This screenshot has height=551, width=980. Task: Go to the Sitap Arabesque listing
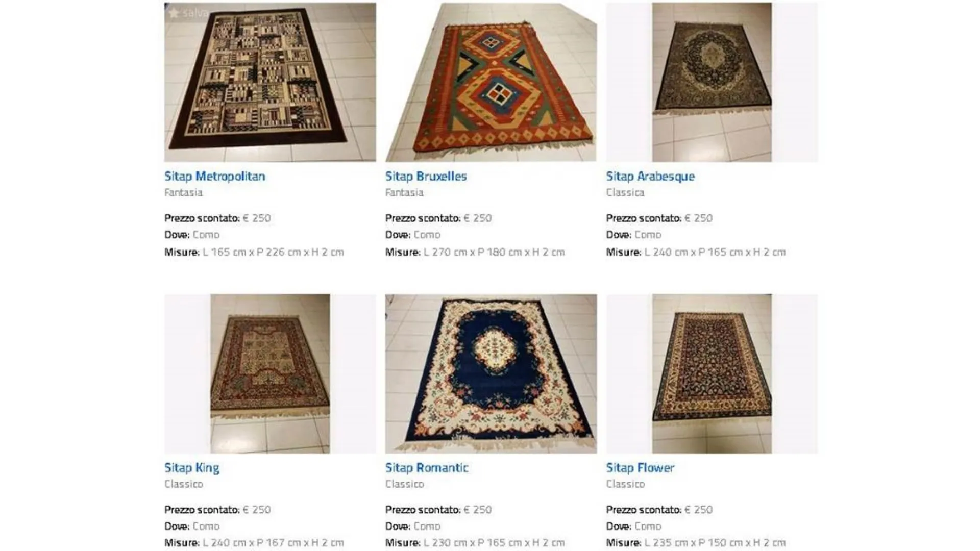coord(650,177)
